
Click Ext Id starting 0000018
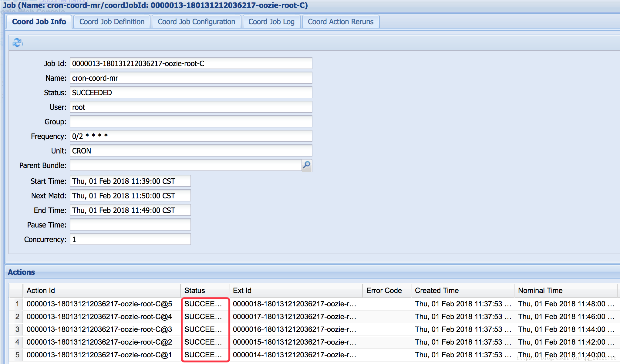pos(295,304)
